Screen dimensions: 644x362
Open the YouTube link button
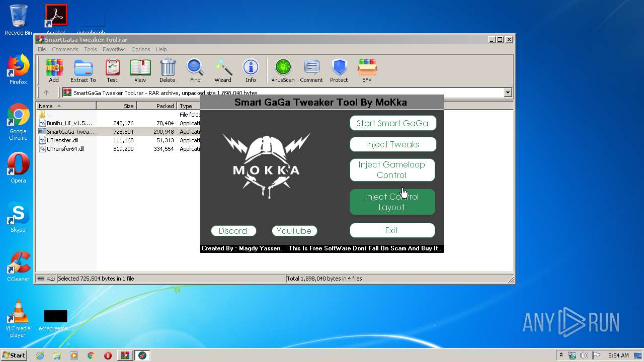click(294, 231)
